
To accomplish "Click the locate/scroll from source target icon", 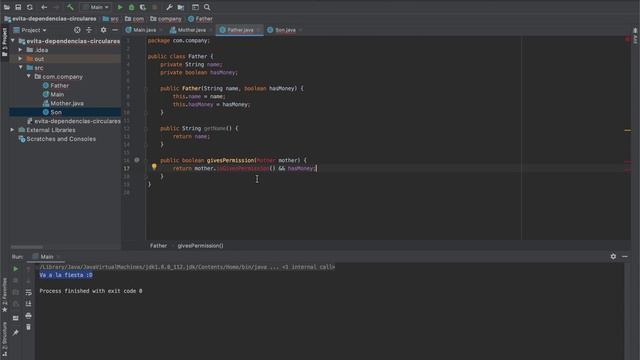I will click(x=77, y=30).
